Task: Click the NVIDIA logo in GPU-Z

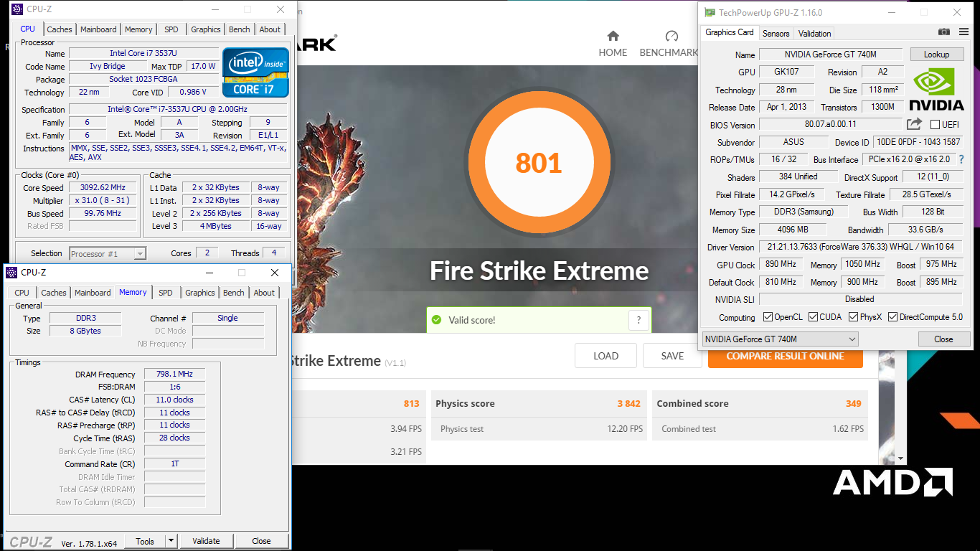Action: click(937, 90)
